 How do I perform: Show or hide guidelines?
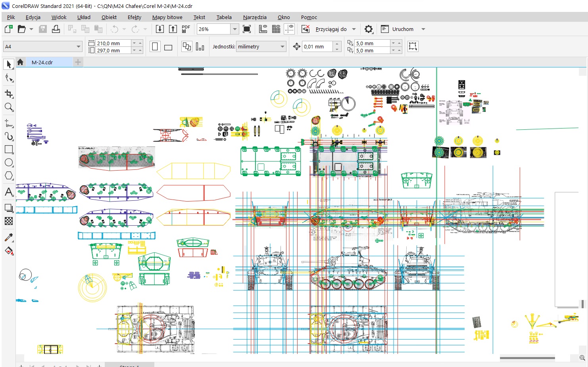click(x=290, y=29)
